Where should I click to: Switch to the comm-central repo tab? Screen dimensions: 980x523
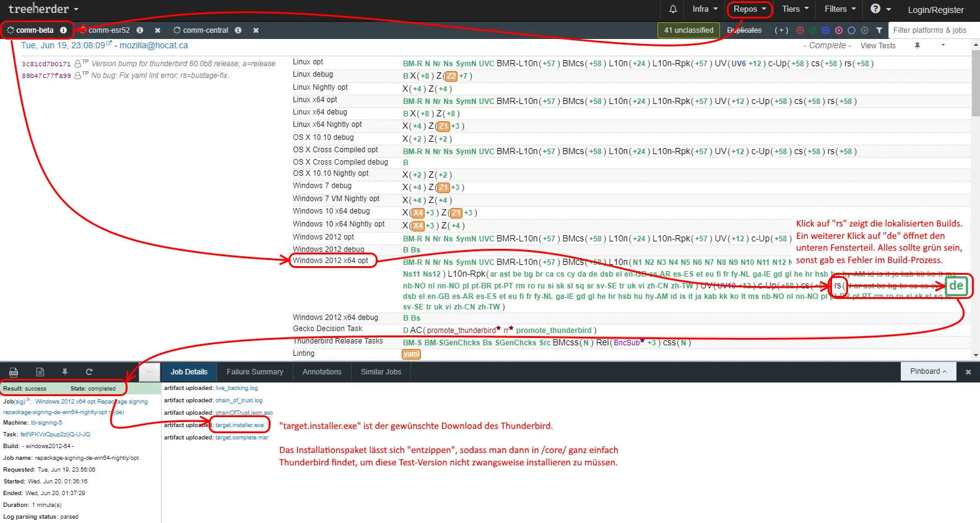(205, 30)
